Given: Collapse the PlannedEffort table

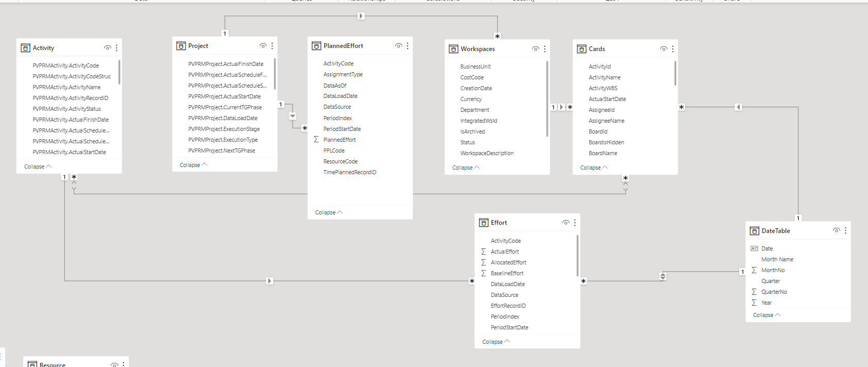Looking at the screenshot, I should coord(329,212).
